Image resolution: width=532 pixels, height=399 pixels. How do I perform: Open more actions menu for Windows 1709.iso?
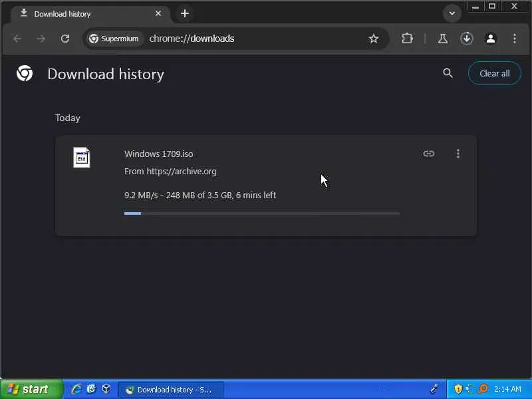(458, 154)
